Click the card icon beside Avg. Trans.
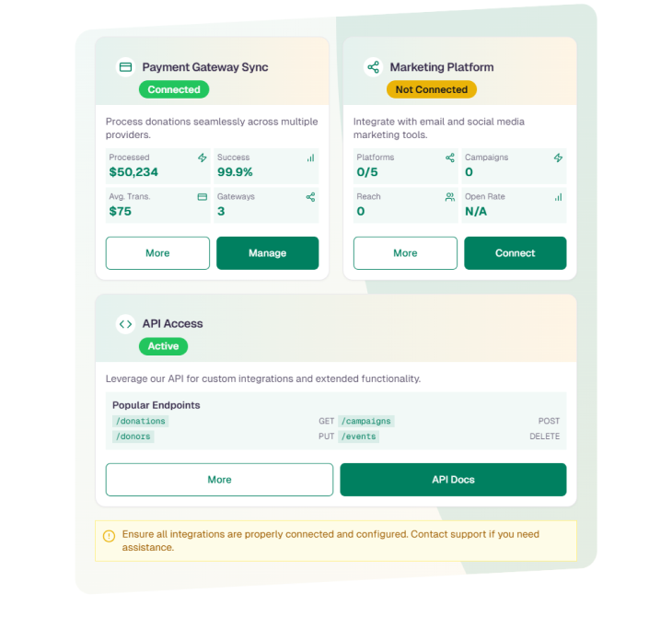This screenshot has width=672, height=617. [x=203, y=197]
